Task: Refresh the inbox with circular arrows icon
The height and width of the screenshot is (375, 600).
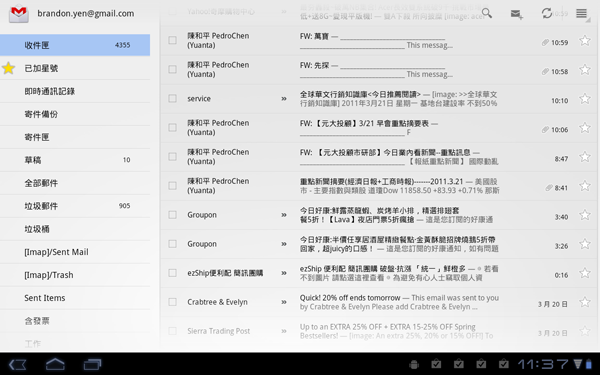Action: [547, 13]
